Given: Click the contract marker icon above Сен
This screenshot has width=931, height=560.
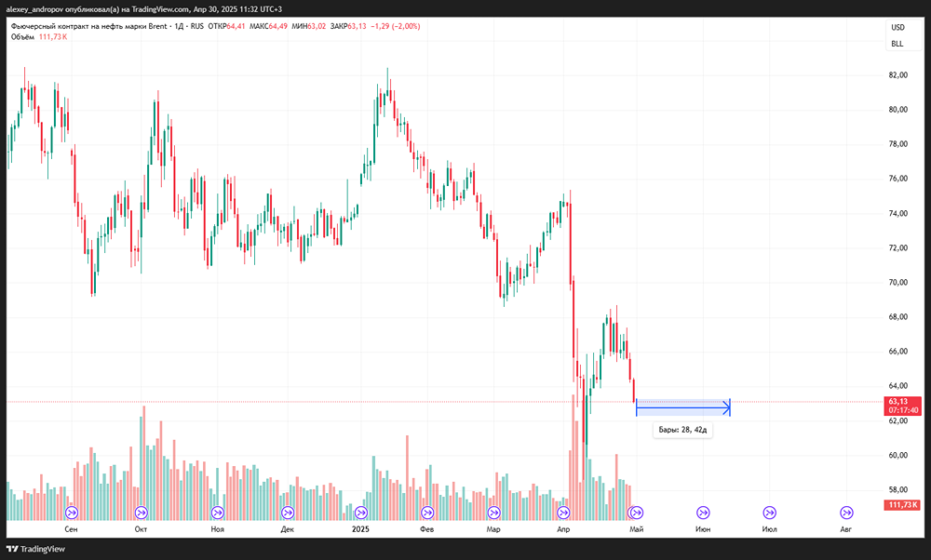Looking at the screenshot, I should [71, 512].
